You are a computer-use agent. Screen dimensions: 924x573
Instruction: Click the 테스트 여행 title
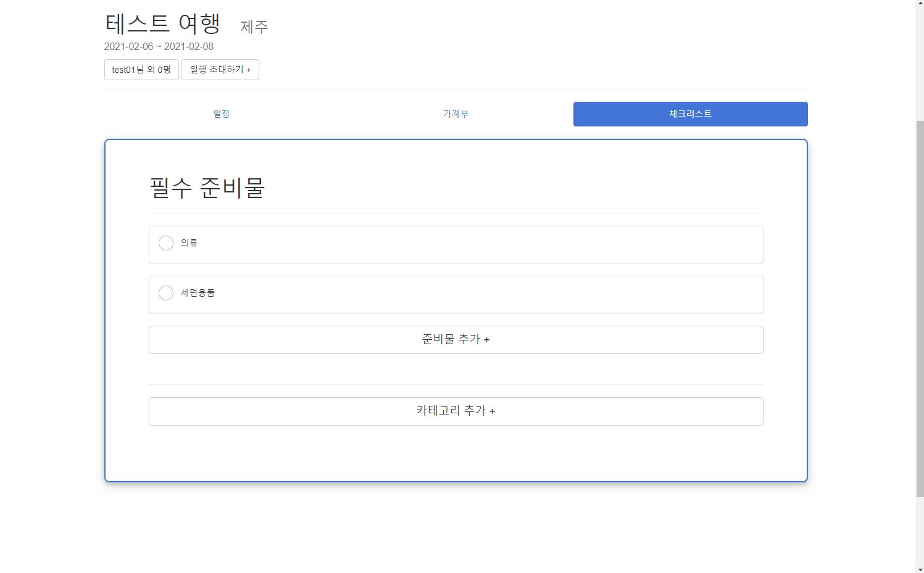[163, 23]
